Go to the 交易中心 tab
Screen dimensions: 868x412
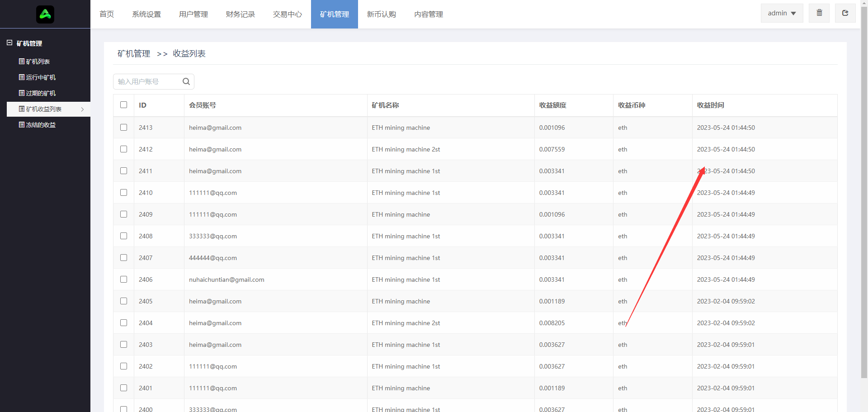(288, 14)
